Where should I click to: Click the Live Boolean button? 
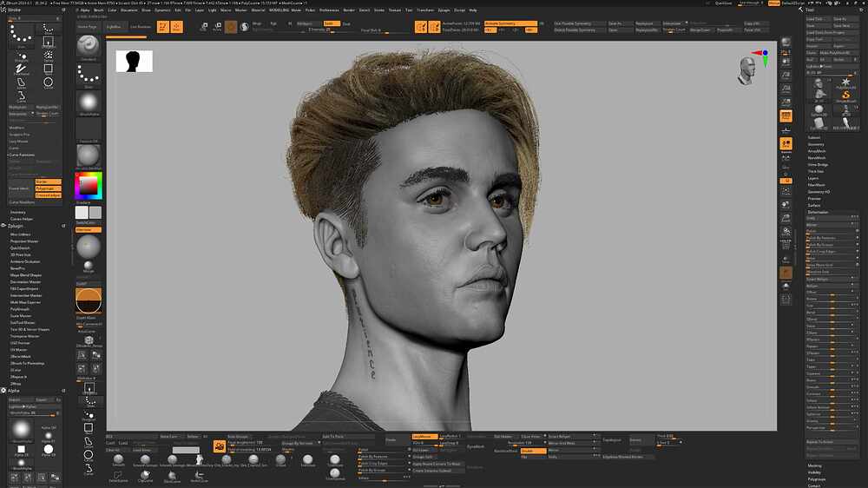coord(140,27)
